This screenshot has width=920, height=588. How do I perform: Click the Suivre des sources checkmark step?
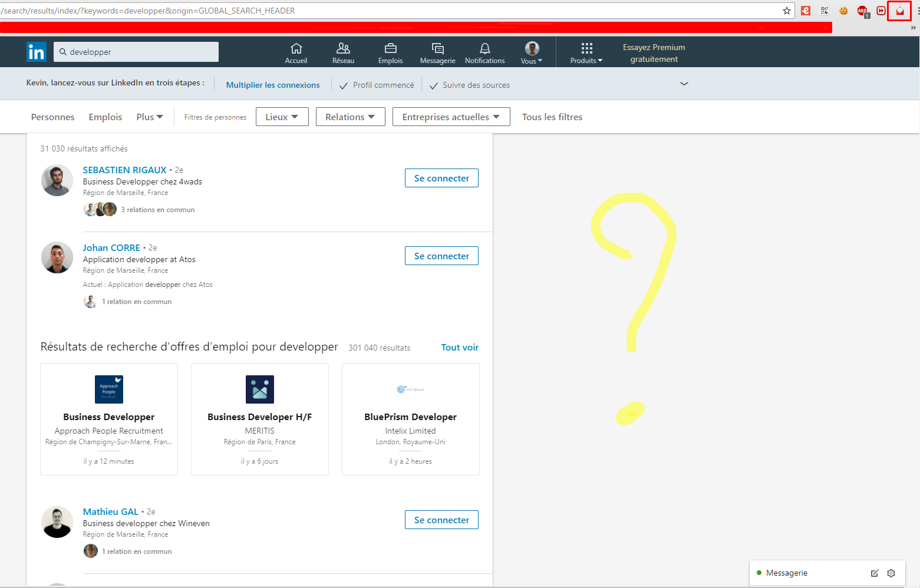[470, 84]
